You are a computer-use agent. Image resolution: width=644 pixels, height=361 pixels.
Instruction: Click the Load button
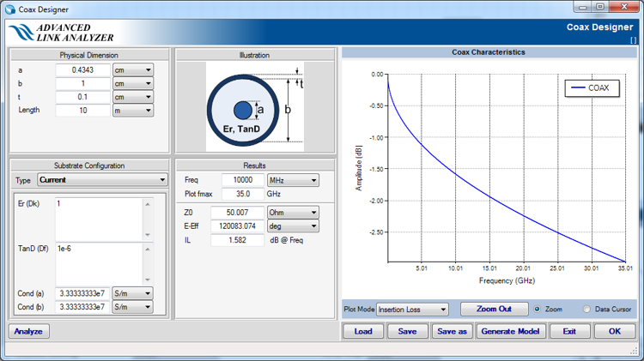click(363, 331)
